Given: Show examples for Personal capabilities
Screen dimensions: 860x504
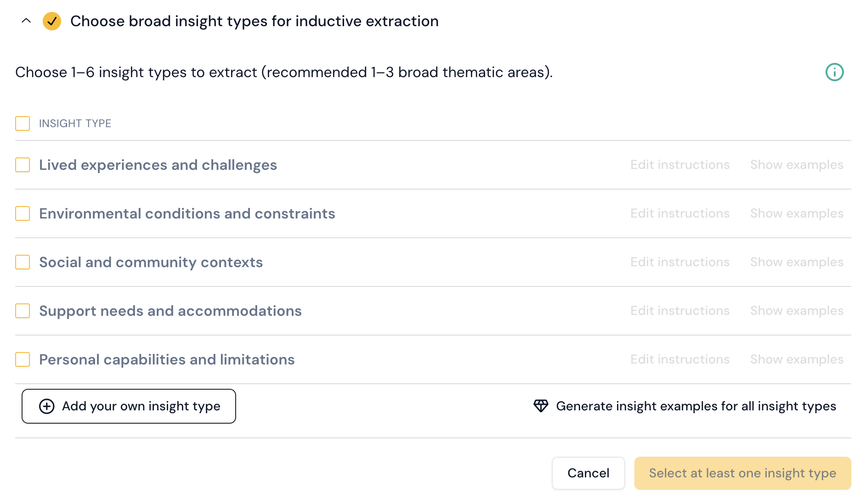Looking at the screenshot, I should [797, 359].
